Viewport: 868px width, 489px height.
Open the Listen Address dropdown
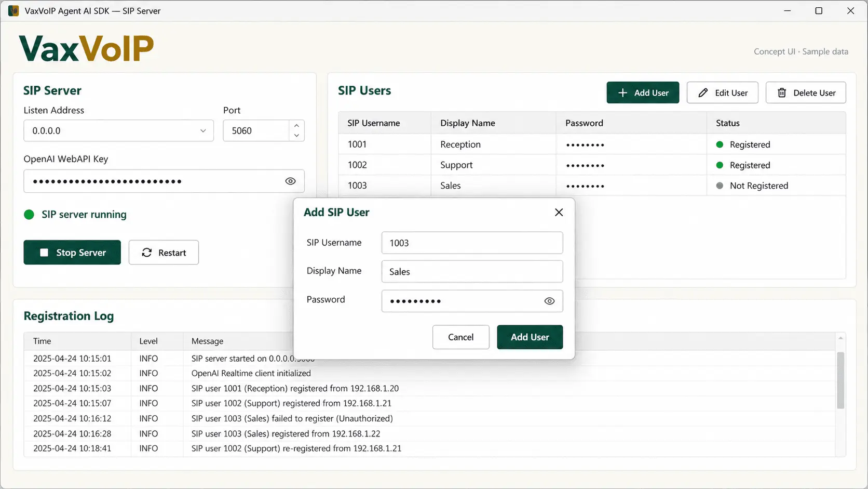point(118,131)
